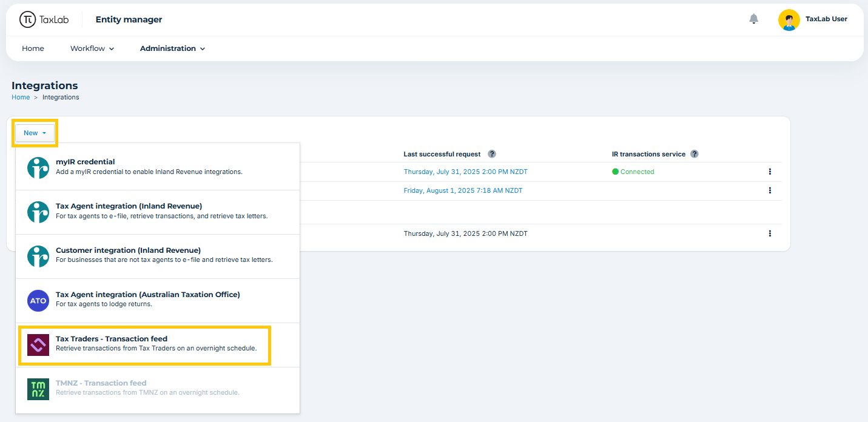Click the Tax Traders logo icon

pos(38,345)
